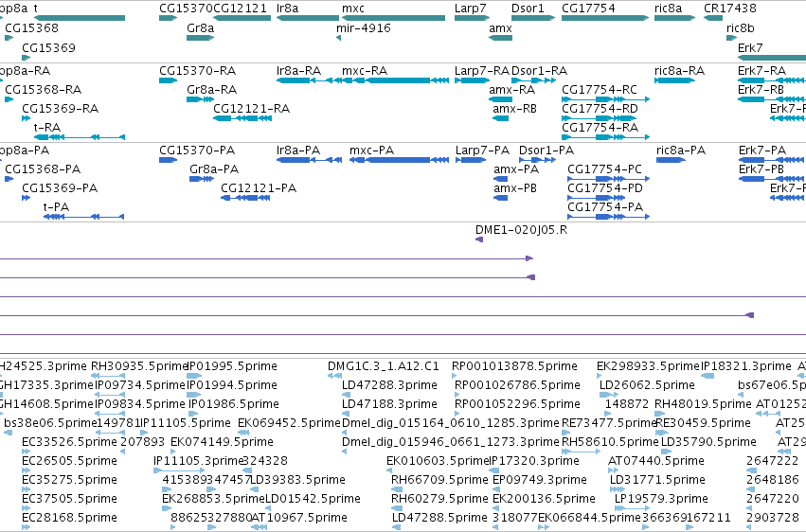Screen dimensions: 806x532
Task: Click the Ir8a-PA protein label
Action: tap(298, 150)
